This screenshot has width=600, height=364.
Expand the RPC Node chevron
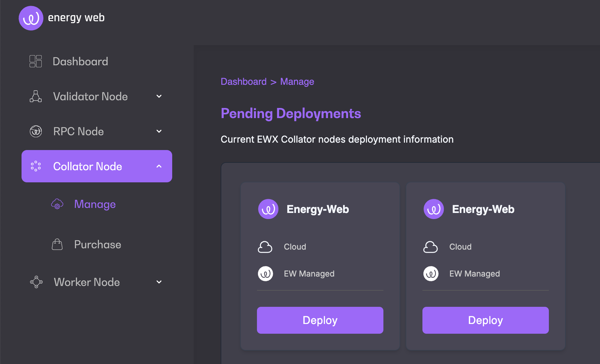(x=159, y=132)
